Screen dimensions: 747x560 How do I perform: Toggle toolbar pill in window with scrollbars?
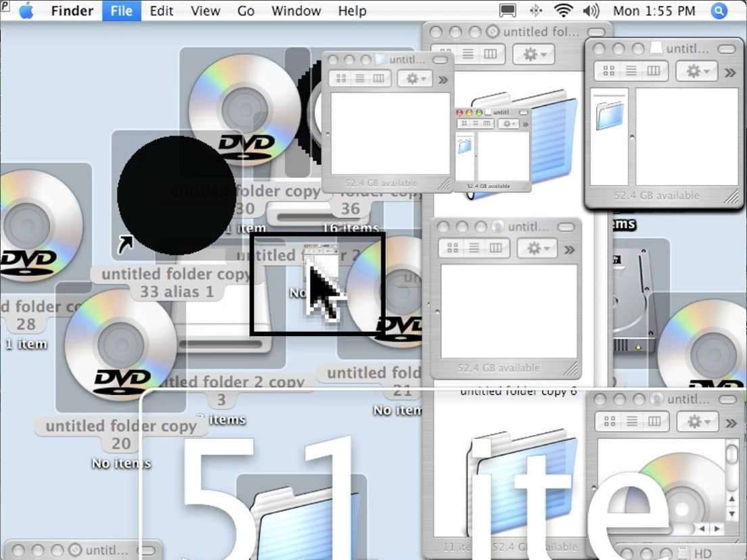point(727,400)
